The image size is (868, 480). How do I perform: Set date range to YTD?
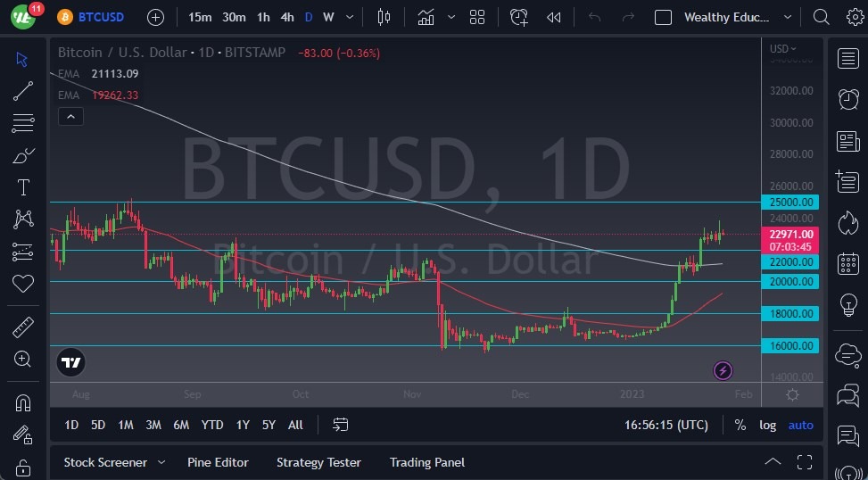(x=212, y=426)
